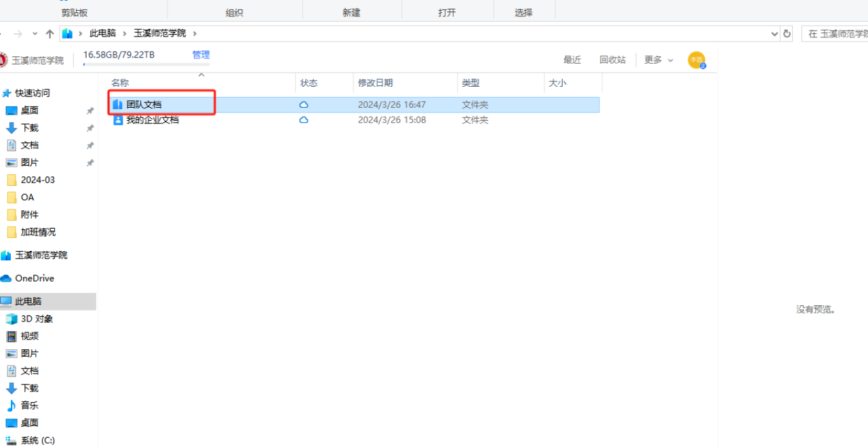Click the pin icon next to 文档
The image size is (868, 447).
pos(90,146)
